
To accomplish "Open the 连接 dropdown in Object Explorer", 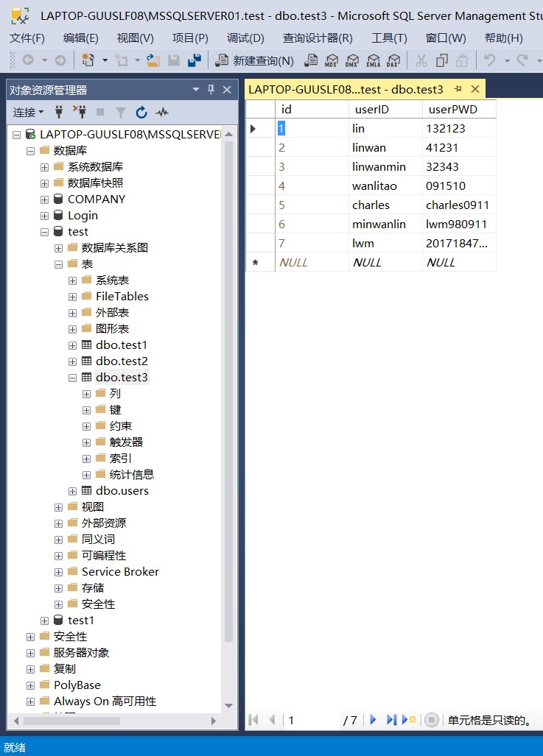I will (28, 113).
